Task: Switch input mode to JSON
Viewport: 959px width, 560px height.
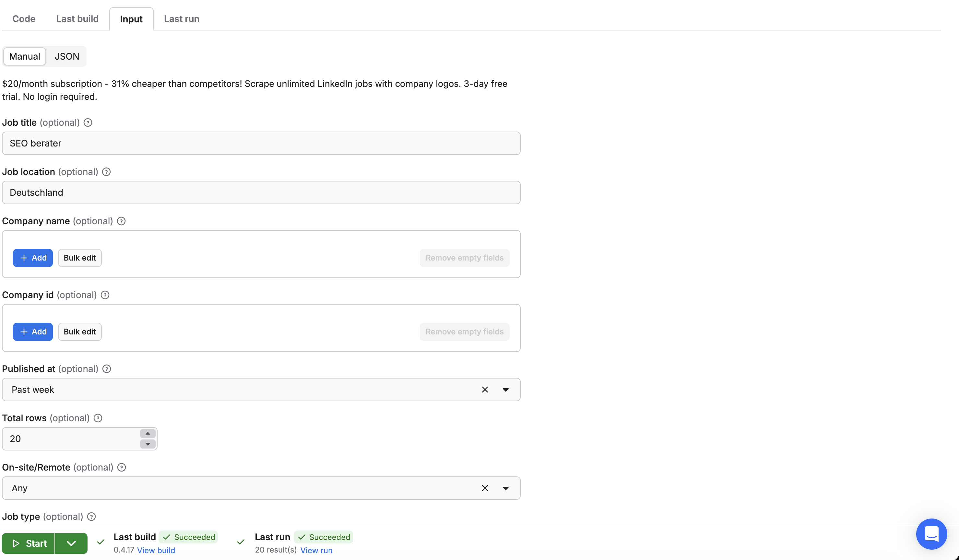Action: coord(67,56)
